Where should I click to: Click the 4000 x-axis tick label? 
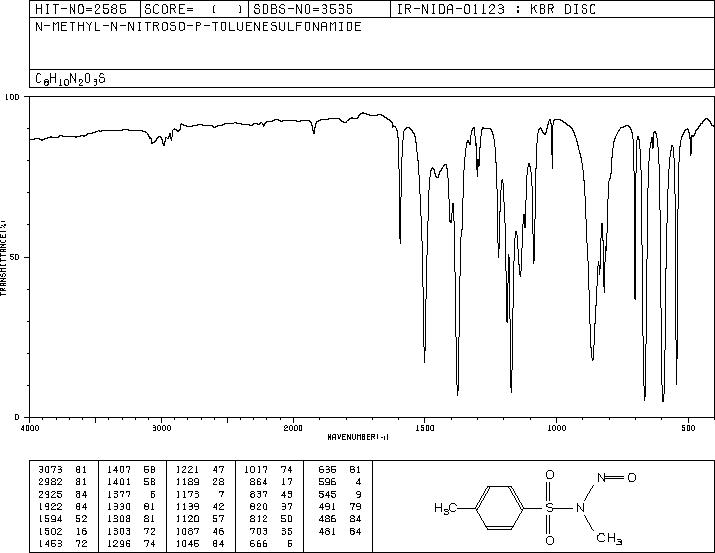30,428
